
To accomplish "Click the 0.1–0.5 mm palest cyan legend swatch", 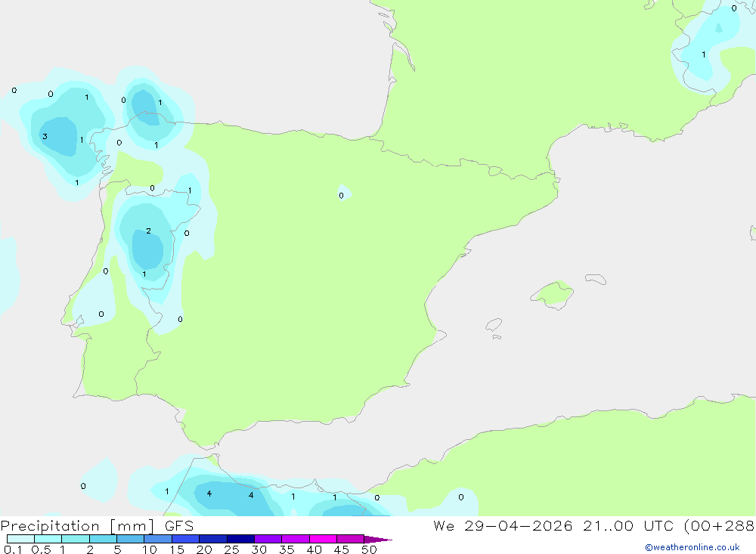I will [x=20, y=539].
